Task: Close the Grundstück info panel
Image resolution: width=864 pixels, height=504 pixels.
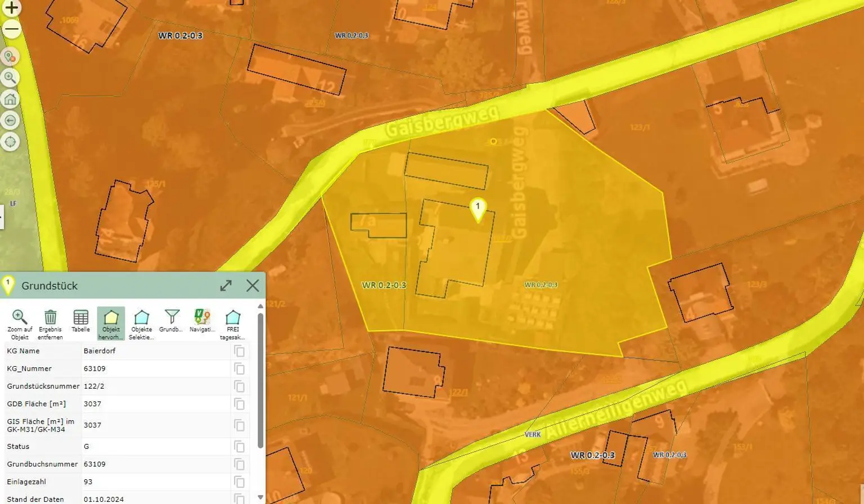Action: pos(253,285)
